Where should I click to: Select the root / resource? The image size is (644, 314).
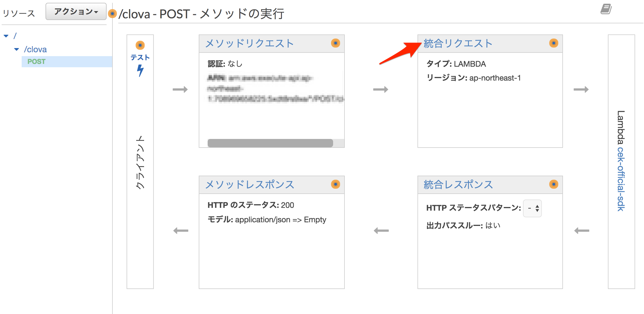point(15,36)
